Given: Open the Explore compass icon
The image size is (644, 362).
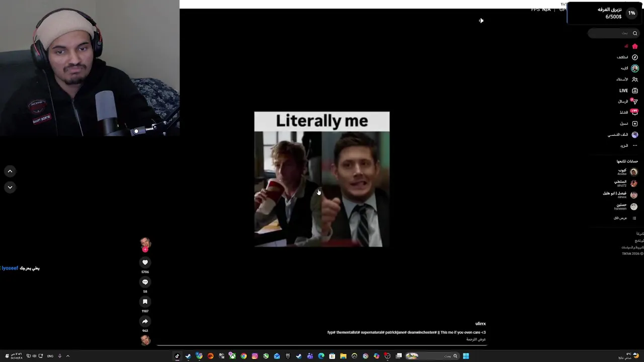Looking at the screenshot, I should coord(635,57).
